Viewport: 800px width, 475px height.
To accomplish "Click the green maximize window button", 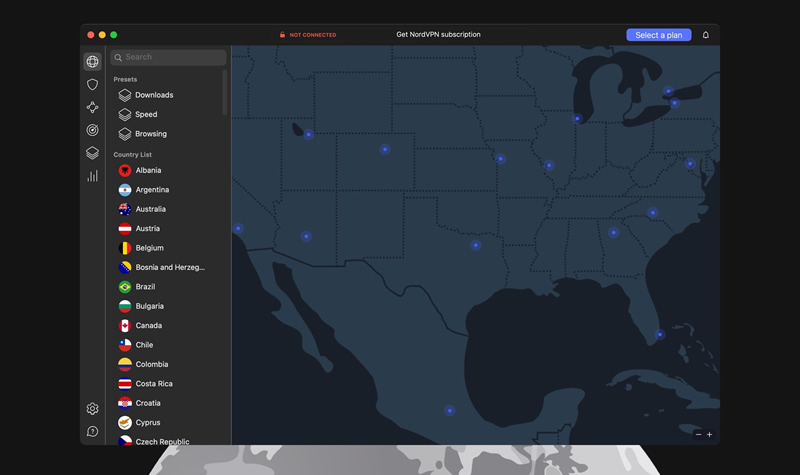I will (x=114, y=35).
